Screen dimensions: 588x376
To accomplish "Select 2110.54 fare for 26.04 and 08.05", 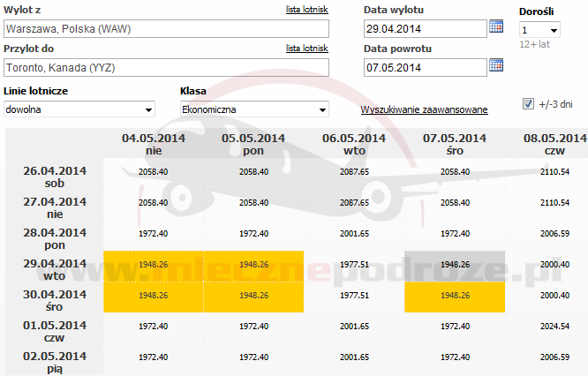I will (x=554, y=171).
